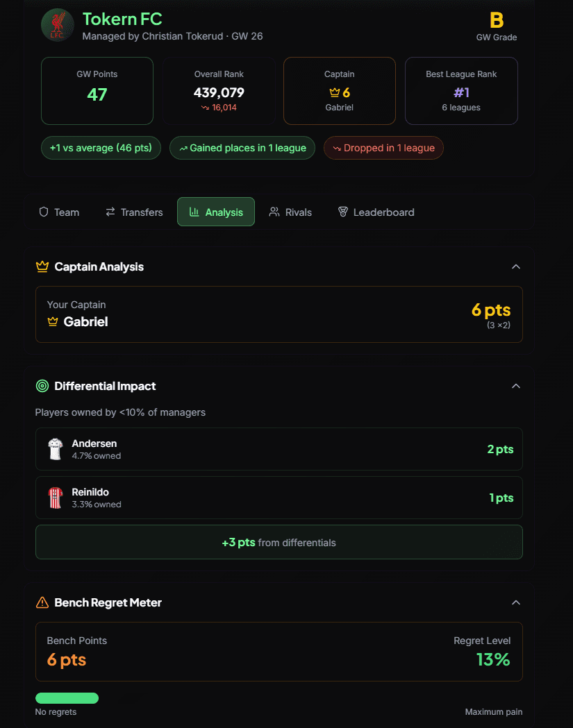Viewport: 573px width, 728px height.
Task: Click the green bench regret progress bar
Action: coord(67,697)
